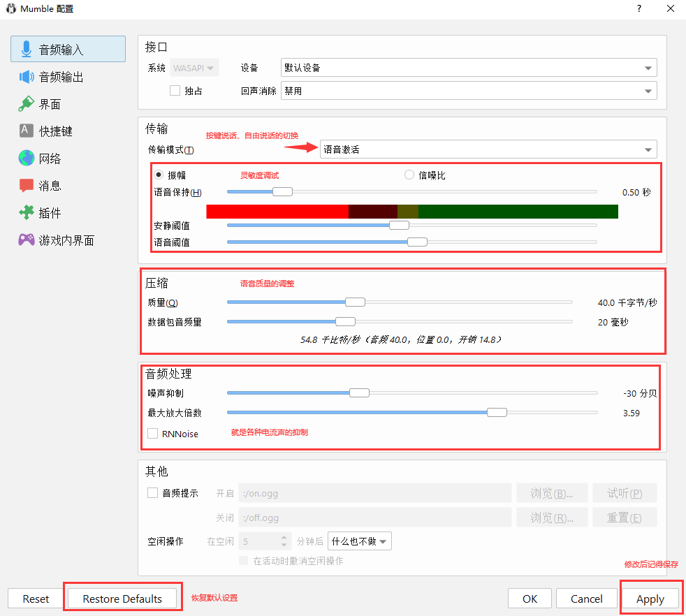686x616 pixels.
Task: Open the 音频输入 settings page
Action: (68, 49)
